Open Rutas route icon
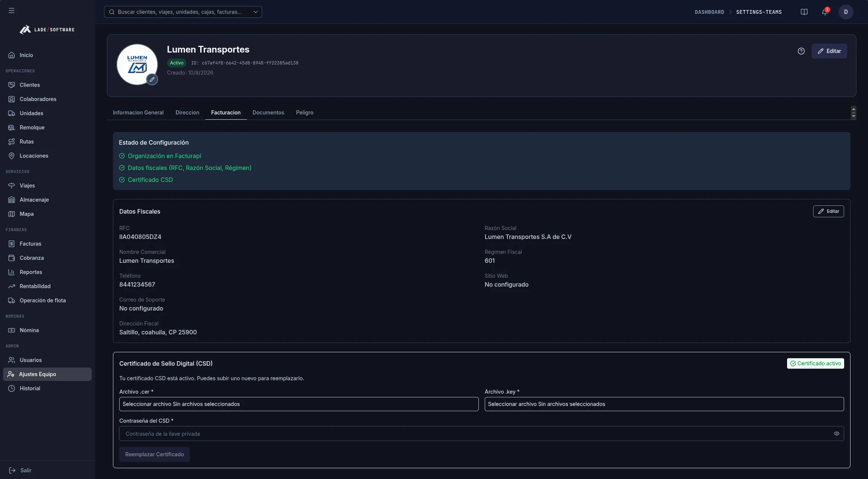Viewport: 868px width, 479px height. 12,142
